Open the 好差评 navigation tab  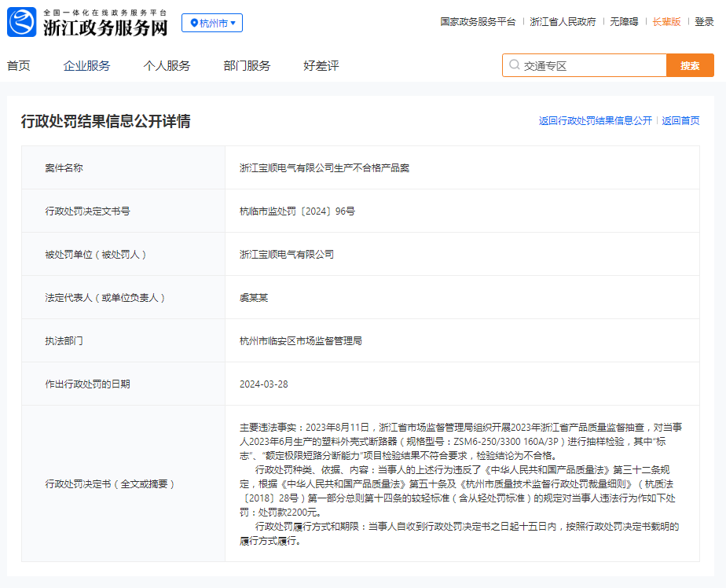click(x=321, y=66)
